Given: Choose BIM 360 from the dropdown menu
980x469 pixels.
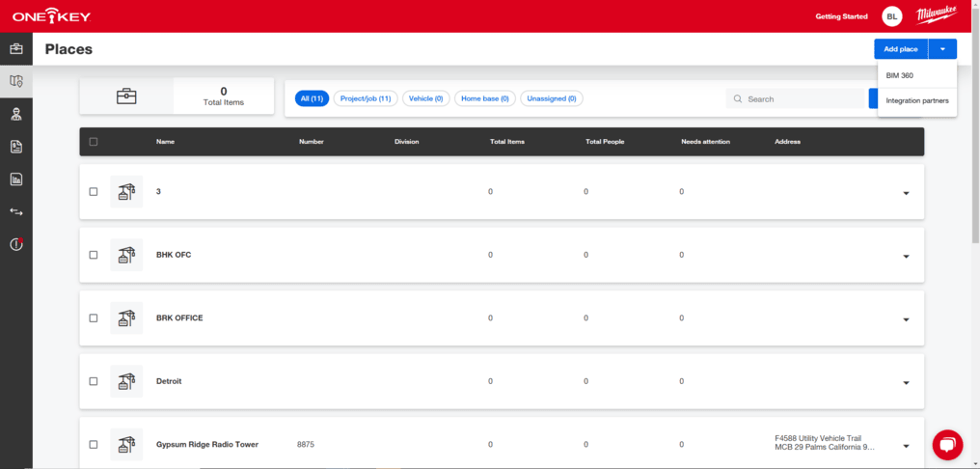Looking at the screenshot, I should click(x=900, y=75).
